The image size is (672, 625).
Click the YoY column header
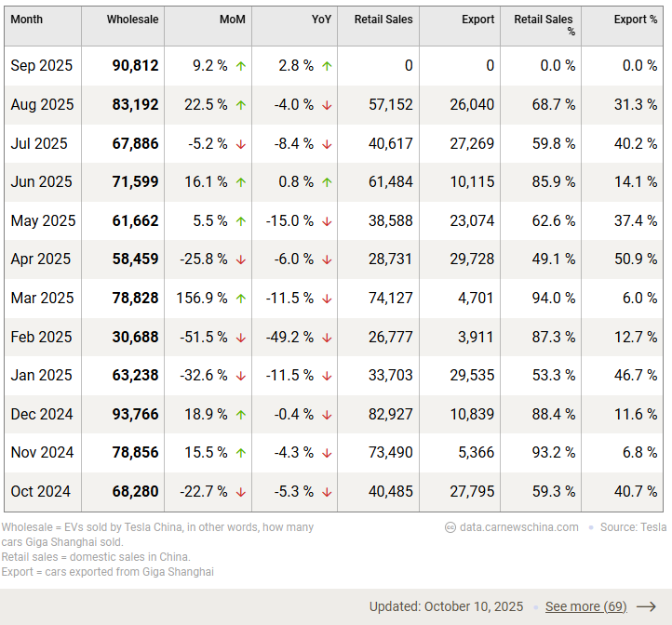click(x=321, y=20)
